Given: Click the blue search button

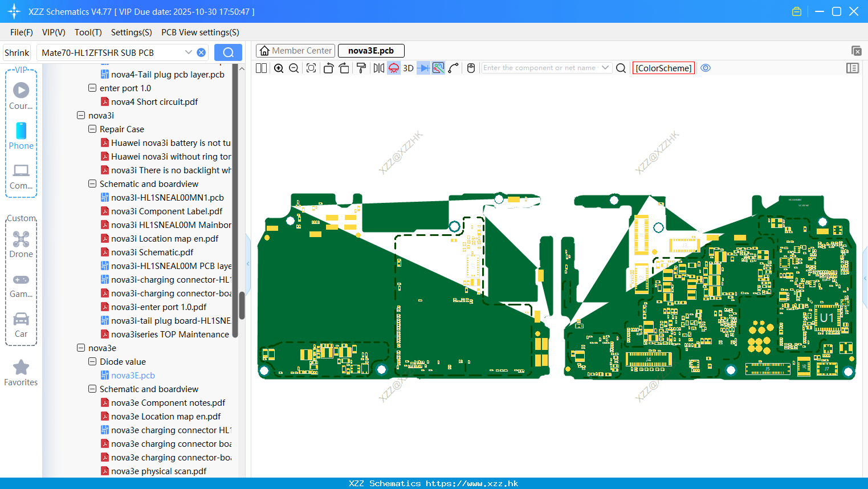Looking at the screenshot, I should click(x=228, y=52).
